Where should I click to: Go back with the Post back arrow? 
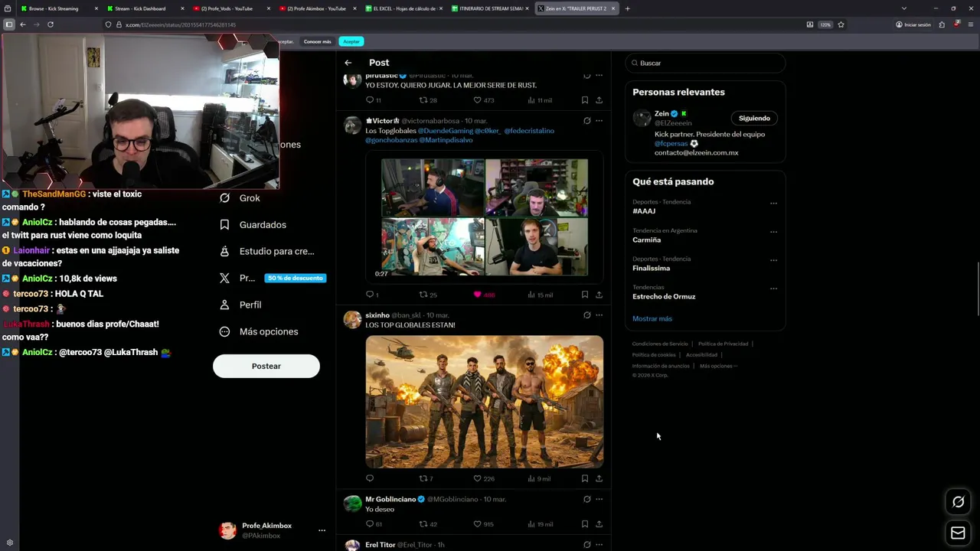click(x=348, y=63)
